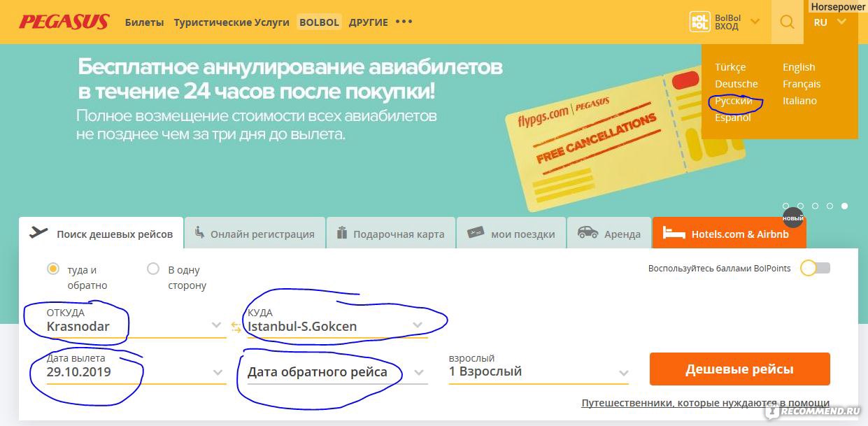Toggle the BolPoints usage switch
Viewport: 868px width, 426px height.
[815, 268]
